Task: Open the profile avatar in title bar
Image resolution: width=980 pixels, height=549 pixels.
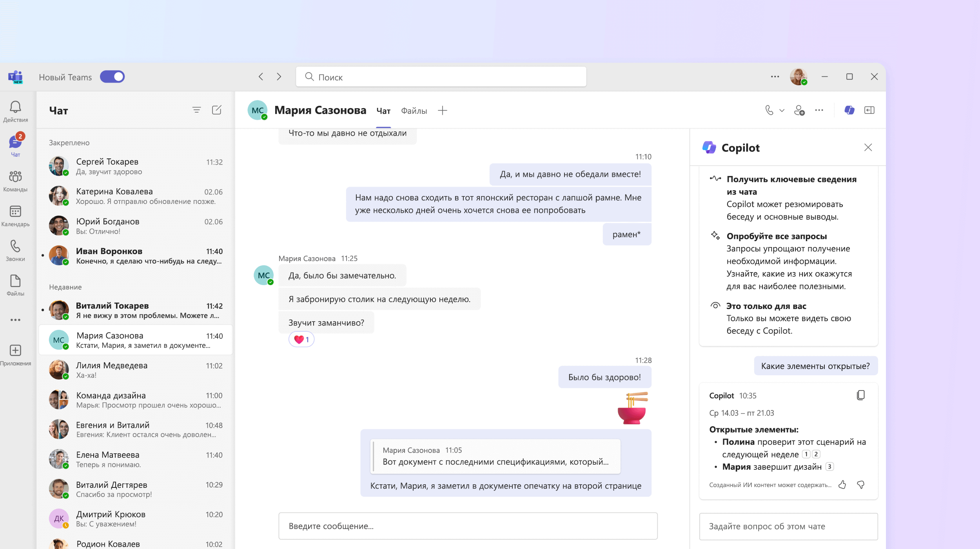Action: tap(799, 77)
